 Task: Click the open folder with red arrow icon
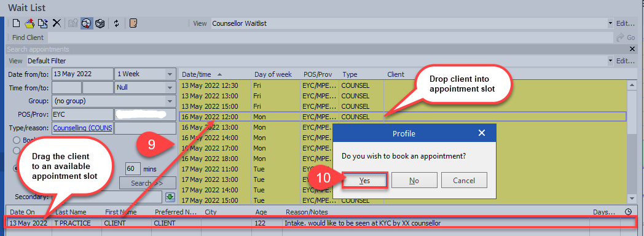point(29,23)
